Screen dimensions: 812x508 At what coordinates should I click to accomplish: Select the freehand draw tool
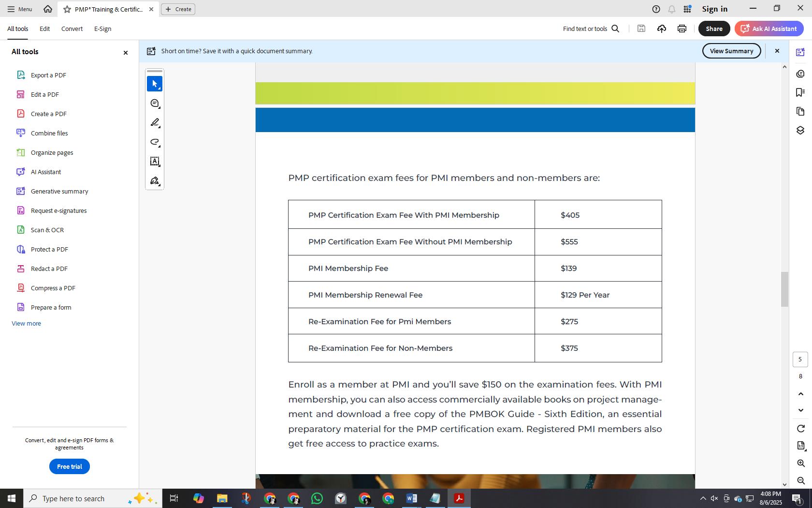coord(155,142)
